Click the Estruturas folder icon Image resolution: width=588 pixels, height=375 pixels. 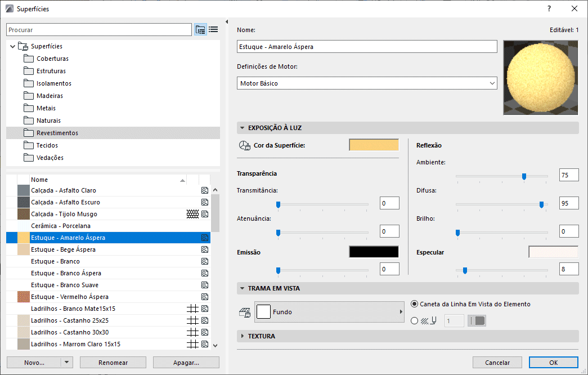pyautogui.click(x=29, y=71)
